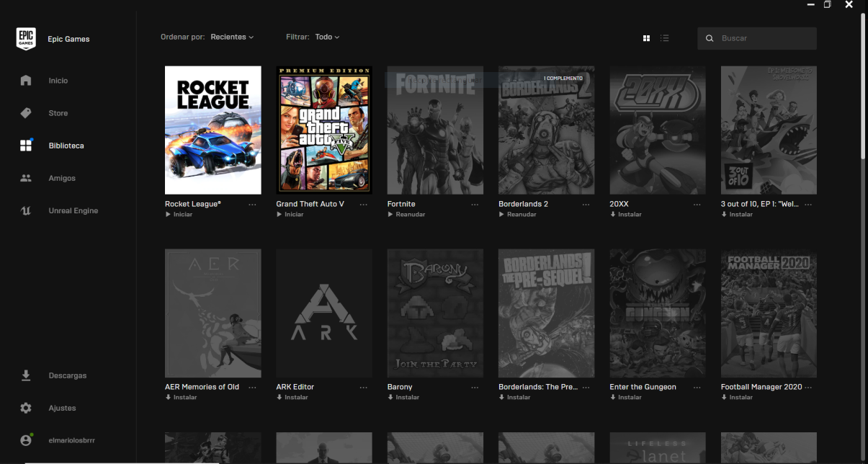The width and height of the screenshot is (868, 464).
Task: Click Instalar under 3 out of 10
Action: 737,215
